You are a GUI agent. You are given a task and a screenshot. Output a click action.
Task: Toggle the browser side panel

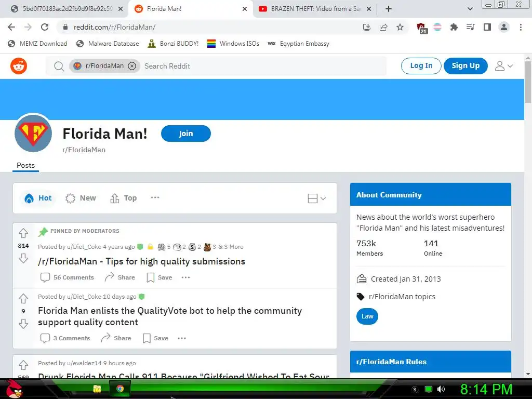[x=487, y=27]
